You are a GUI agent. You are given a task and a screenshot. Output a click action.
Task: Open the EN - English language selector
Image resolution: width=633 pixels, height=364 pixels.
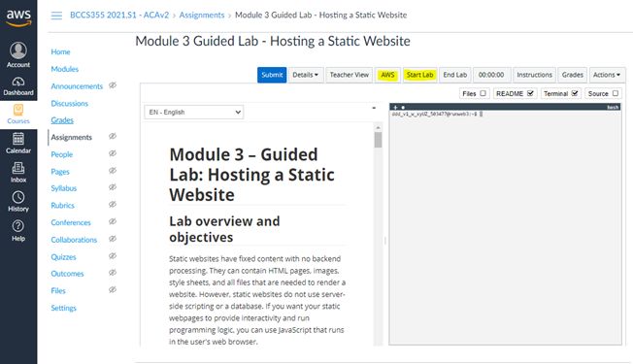194,113
